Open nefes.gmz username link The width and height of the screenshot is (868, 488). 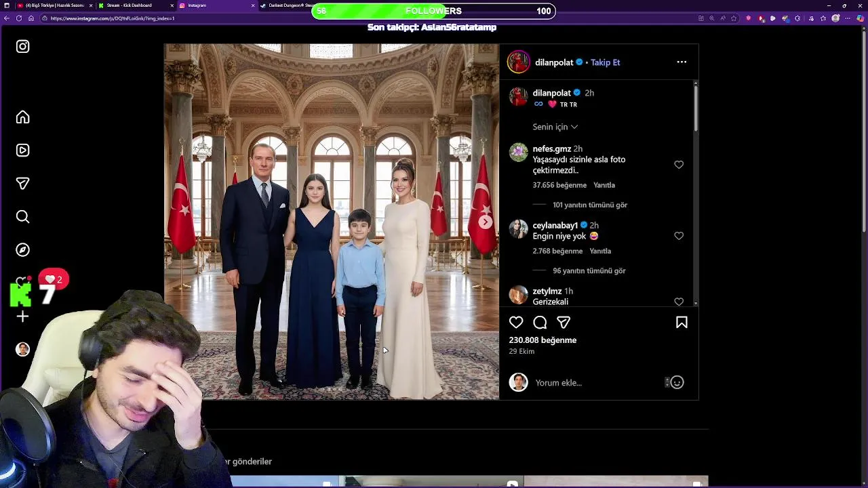tap(552, 149)
